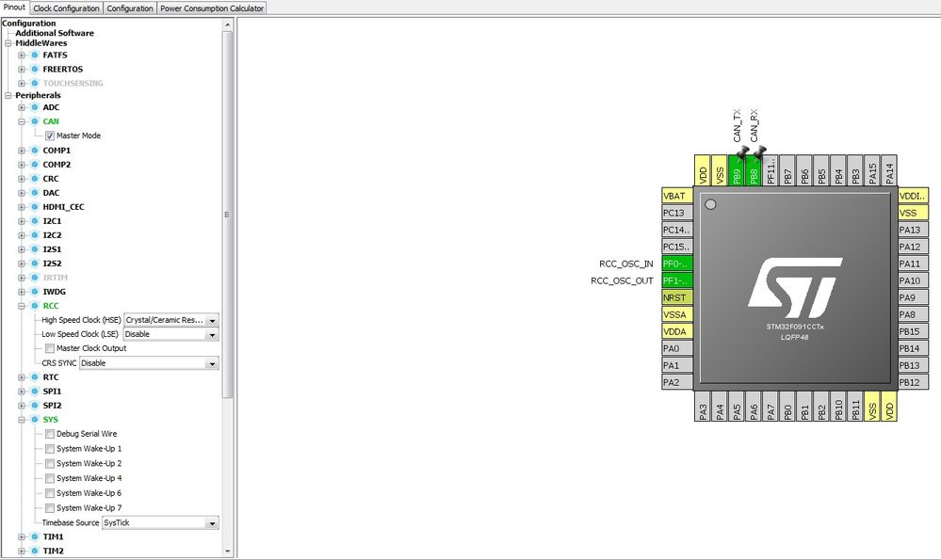Enable the Debug Serial Wire checkbox

50,434
